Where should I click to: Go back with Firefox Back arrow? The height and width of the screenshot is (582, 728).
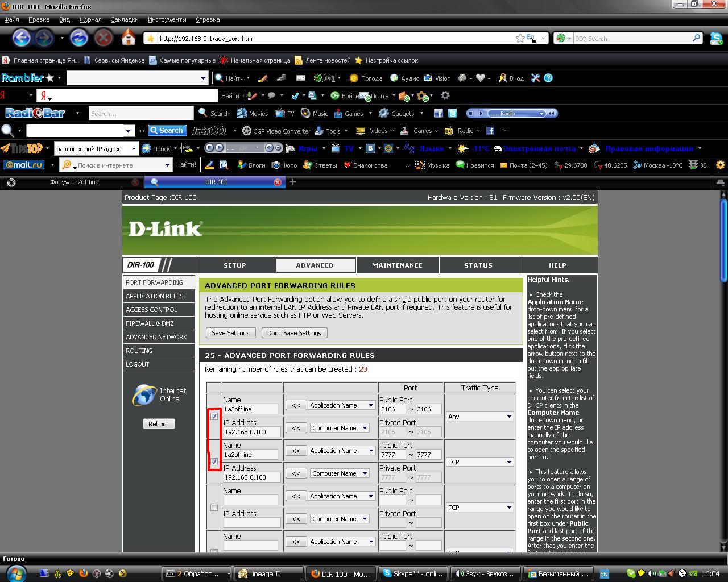point(22,38)
